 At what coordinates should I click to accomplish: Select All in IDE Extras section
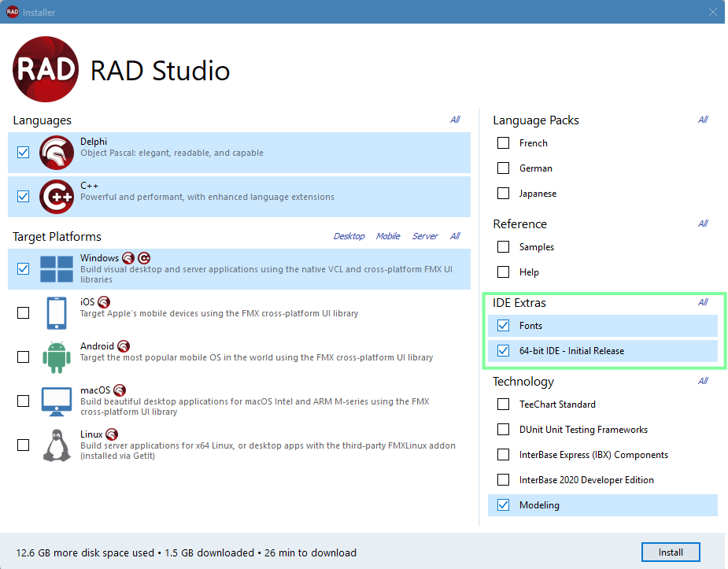(703, 302)
